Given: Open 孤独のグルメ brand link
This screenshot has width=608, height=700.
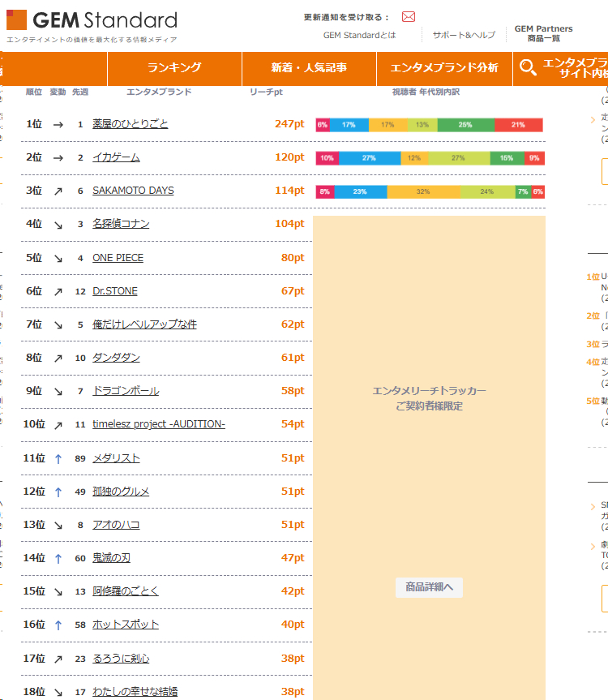Looking at the screenshot, I should click(121, 491).
